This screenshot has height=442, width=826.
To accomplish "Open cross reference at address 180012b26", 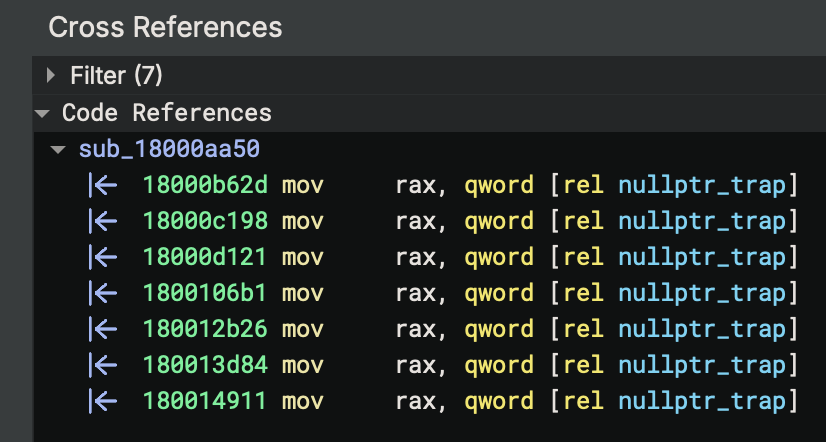I will 205,329.
